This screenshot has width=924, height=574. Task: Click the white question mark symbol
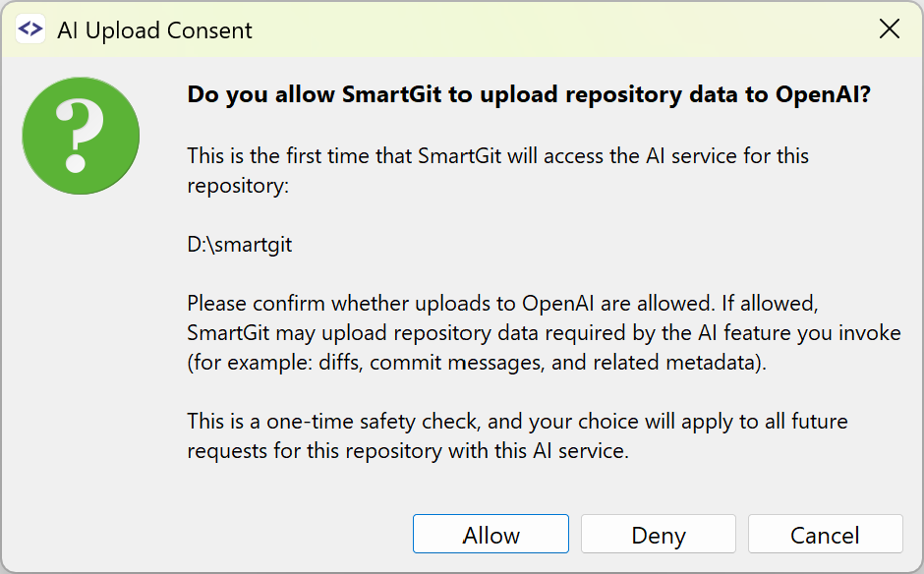click(81, 128)
